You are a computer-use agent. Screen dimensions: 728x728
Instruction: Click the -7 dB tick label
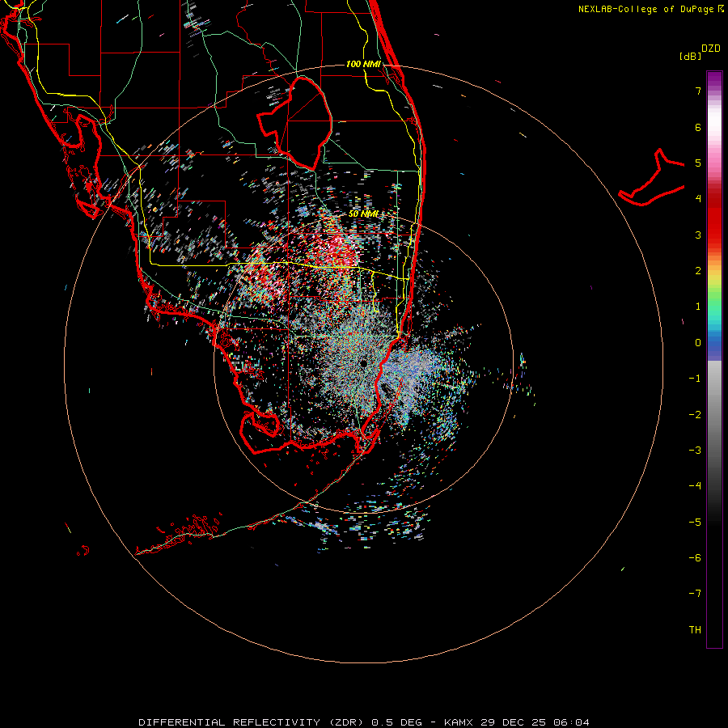click(695, 594)
